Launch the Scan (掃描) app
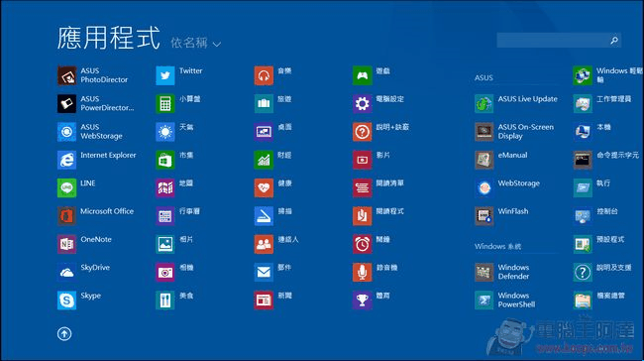Viewport: 644px width, 361px height. [x=273, y=216]
